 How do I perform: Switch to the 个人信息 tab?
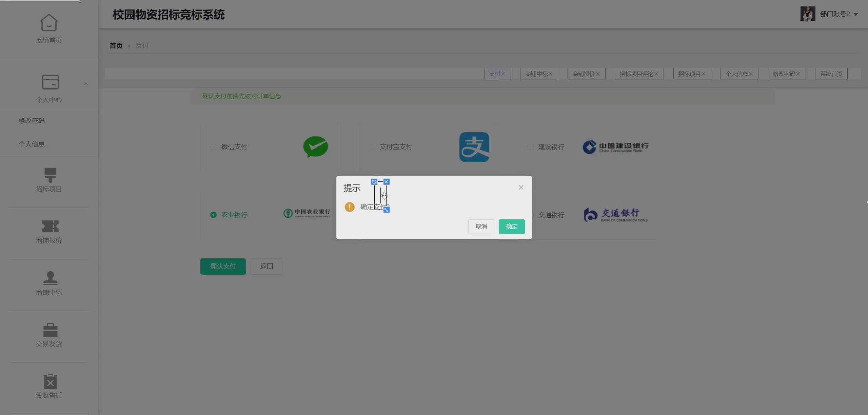737,74
